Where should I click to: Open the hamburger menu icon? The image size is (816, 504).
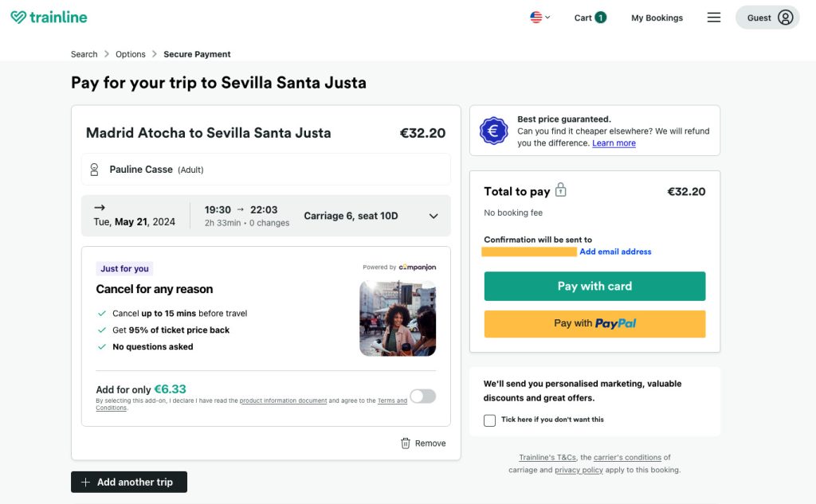click(713, 18)
